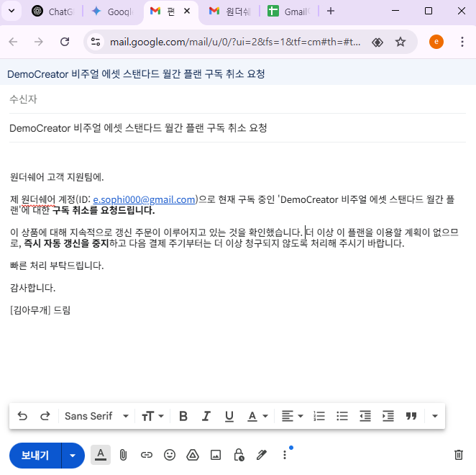Open the Sans Serif font dropdown

[x=96, y=416]
